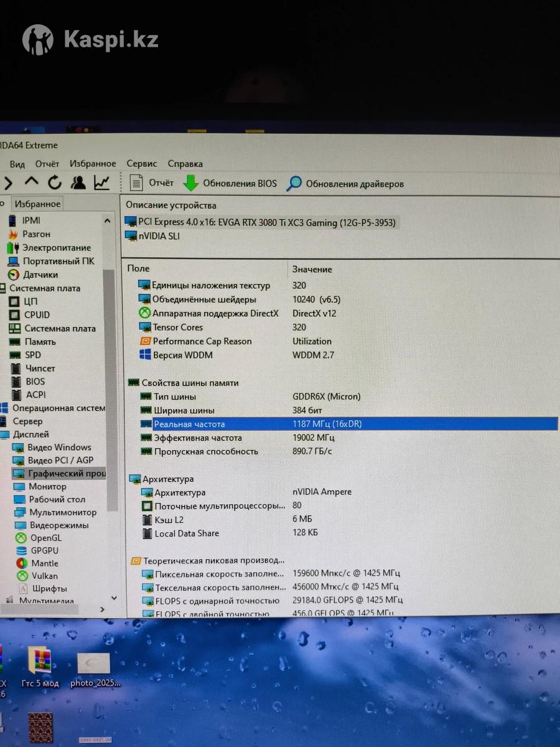
Task: Click the Значение column header
Action: [312, 269]
